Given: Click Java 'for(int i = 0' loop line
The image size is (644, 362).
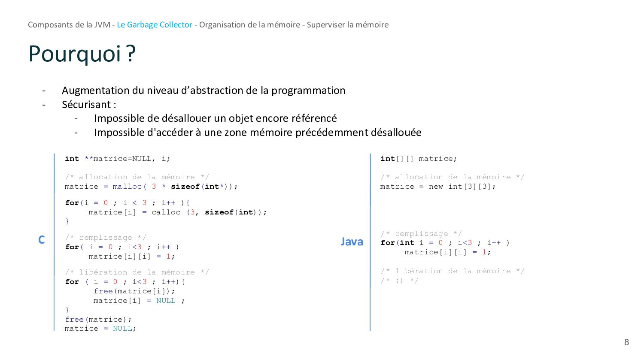Looking at the screenshot, I should click(445, 243).
